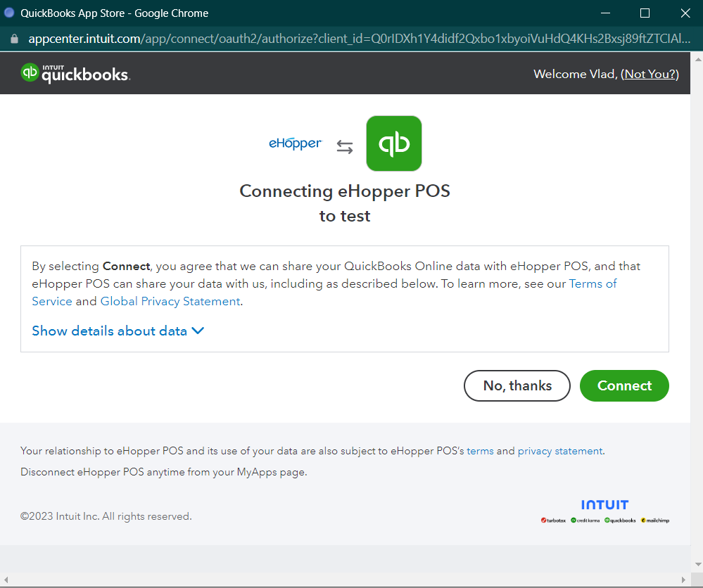
Task: Open eHopper POS's privacy statement link
Action: 560,451
